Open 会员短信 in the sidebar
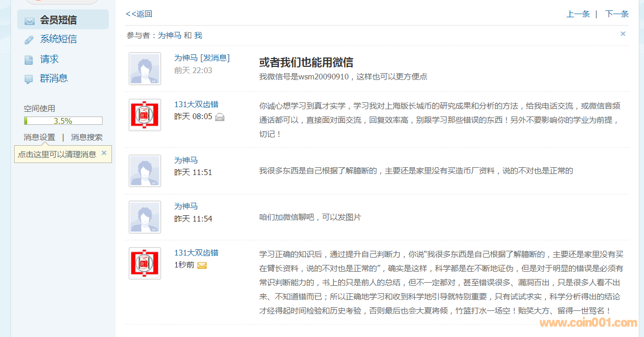The image size is (644, 337). pos(58,20)
